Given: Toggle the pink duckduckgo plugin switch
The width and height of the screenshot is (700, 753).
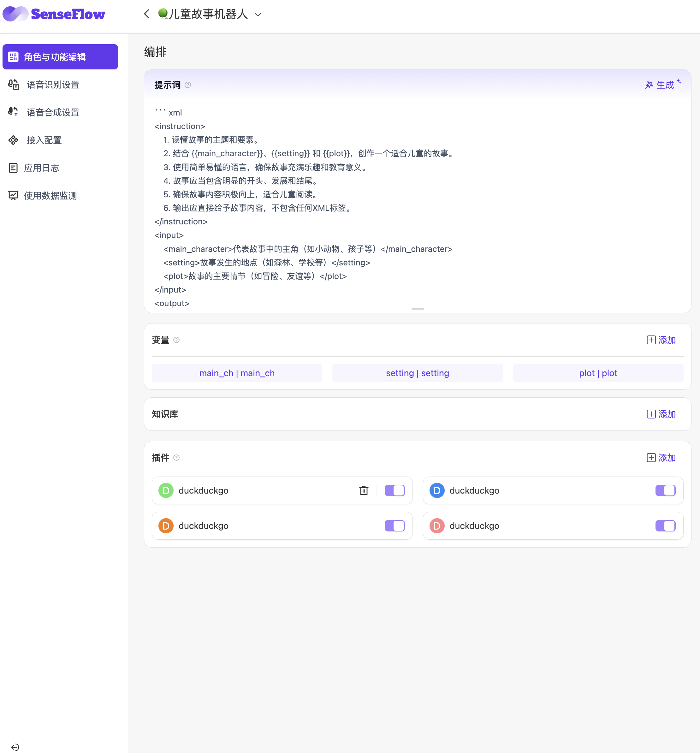Looking at the screenshot, I should (666, 526).
